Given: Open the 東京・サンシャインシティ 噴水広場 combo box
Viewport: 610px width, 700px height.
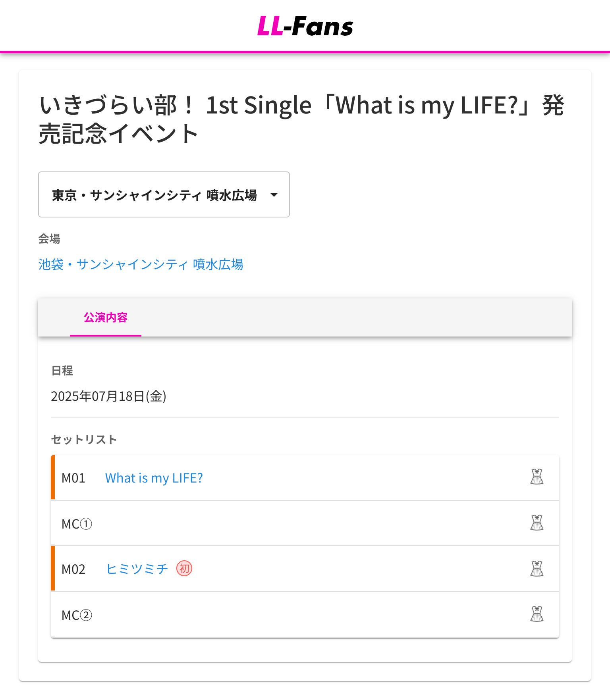Looking at the screenshot, I should [164, 194].
